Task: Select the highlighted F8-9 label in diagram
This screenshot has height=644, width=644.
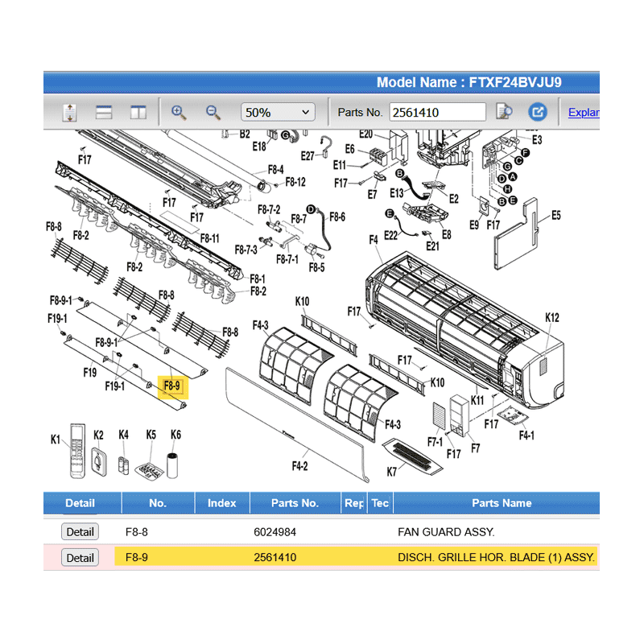Action: pyautogui.click(x=172, y=387)
